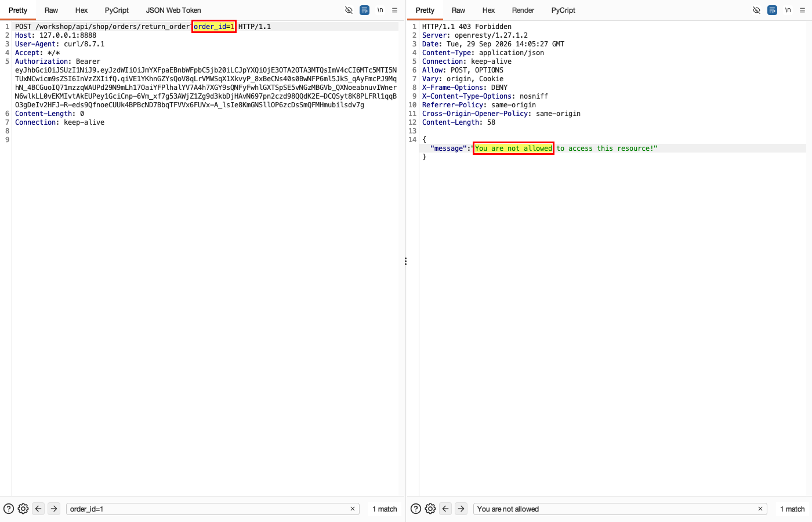Open response search settings gear
The height and width of the screenshot is (522, 812).
tap(430, 509)
